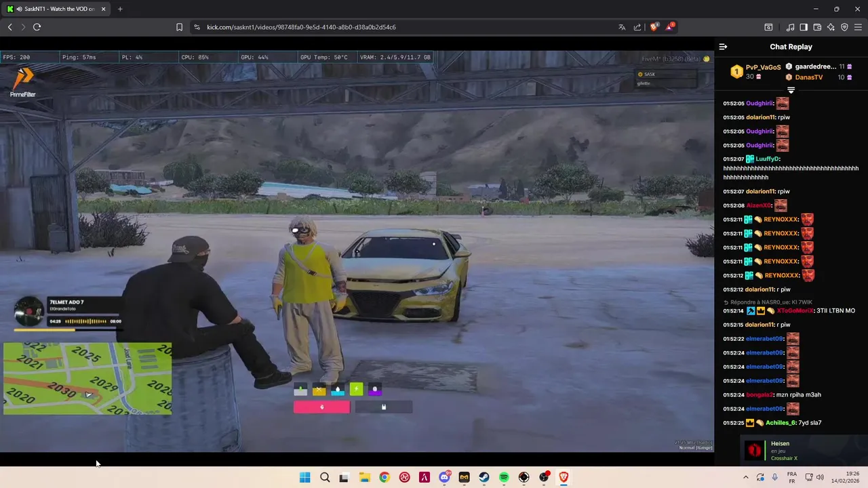Open gaardedree second gifter profile

click(x=816, y=67)
